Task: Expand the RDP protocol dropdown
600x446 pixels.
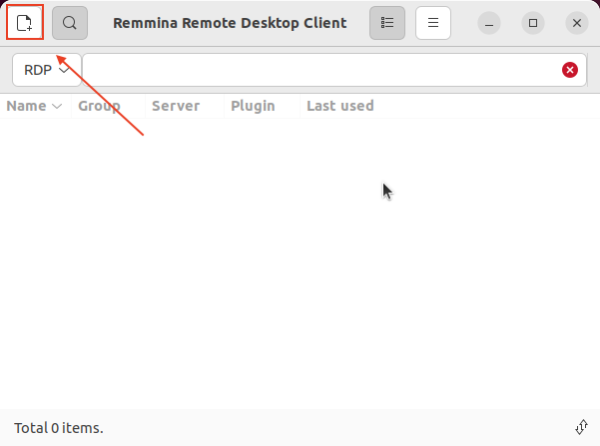Action: click(x=47, y=70)
